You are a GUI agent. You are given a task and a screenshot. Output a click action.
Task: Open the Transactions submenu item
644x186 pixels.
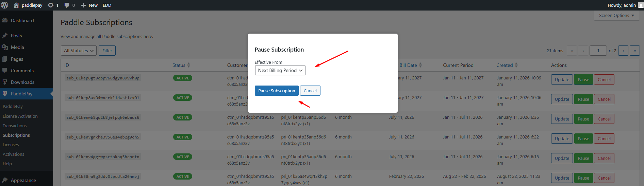click(15, 126)
